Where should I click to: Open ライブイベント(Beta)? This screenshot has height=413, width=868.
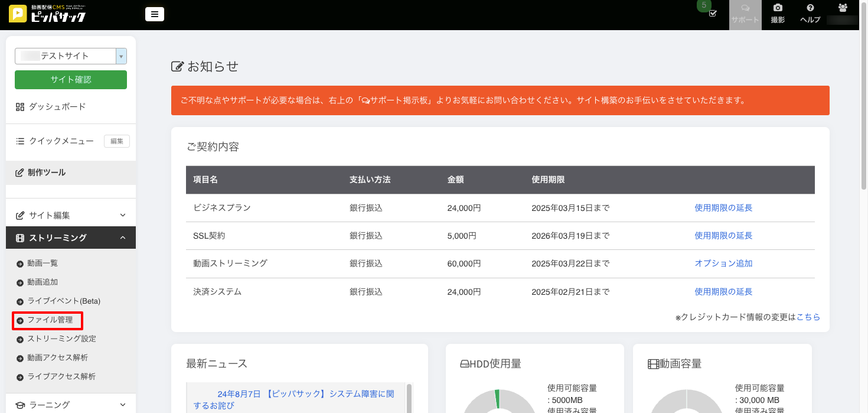point(64,301)
